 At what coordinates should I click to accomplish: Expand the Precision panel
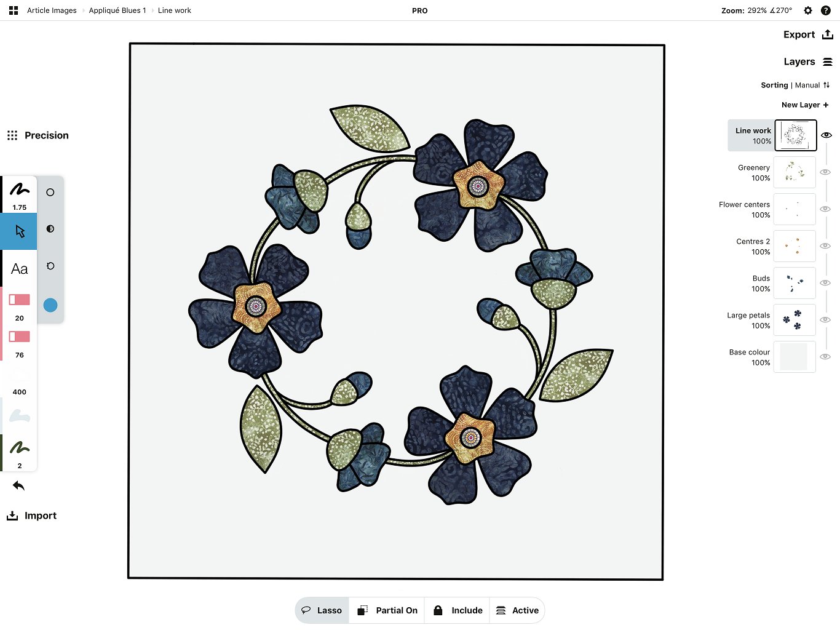[x=38, y=135]
